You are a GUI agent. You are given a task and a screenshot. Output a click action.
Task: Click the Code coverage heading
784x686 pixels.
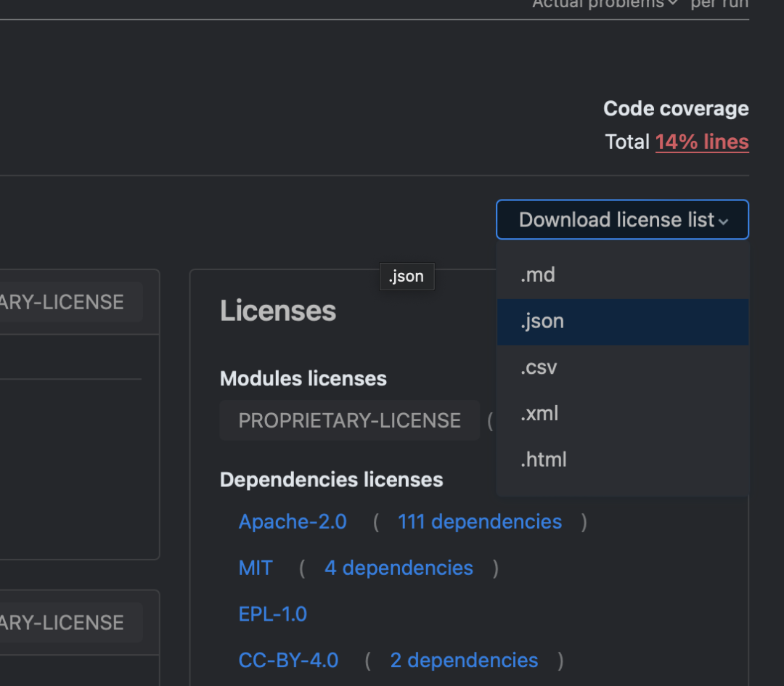pos(676,108)
